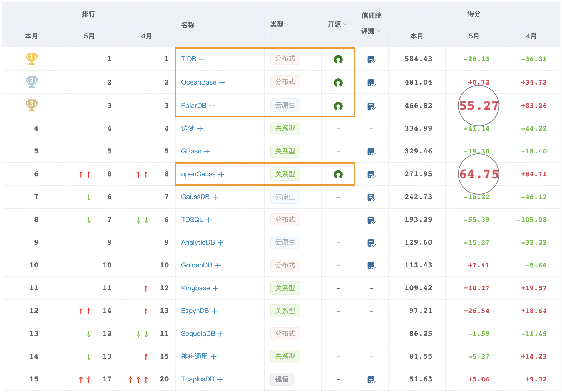This screenshot has width=562, height=392.
Task: Open the TiDB database link
Action: tap(189, 59)
